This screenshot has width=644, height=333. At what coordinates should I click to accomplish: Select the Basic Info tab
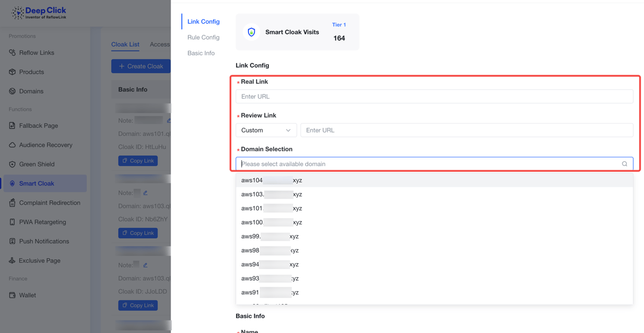coord(201,53)
